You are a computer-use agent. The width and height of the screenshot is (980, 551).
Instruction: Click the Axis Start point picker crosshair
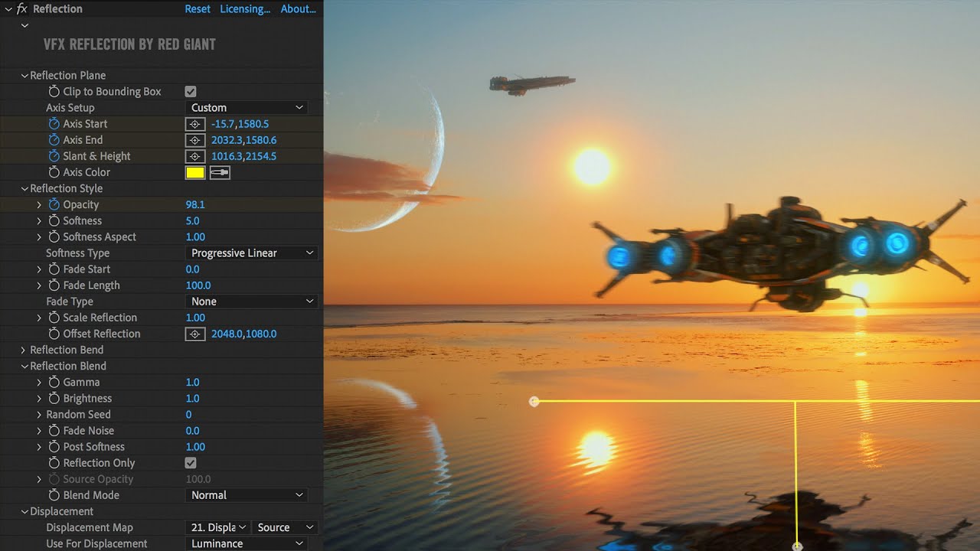195,124
